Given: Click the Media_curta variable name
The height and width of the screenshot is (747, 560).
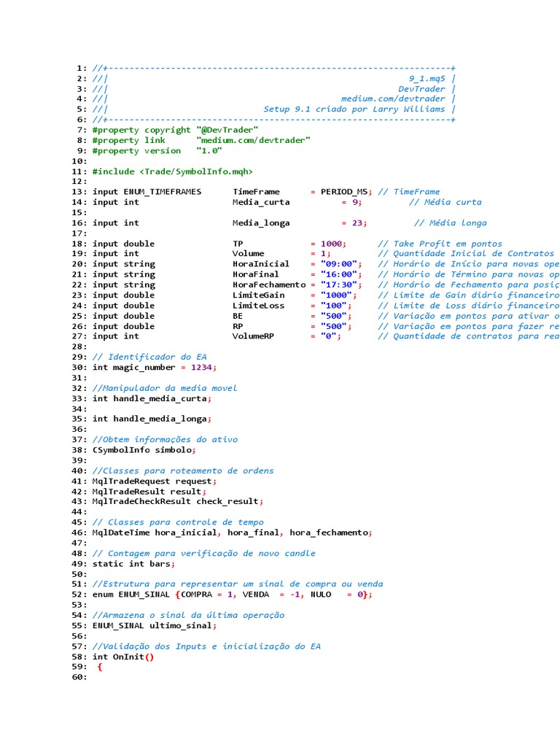Looking at the screenshot, I should [261, 202].
